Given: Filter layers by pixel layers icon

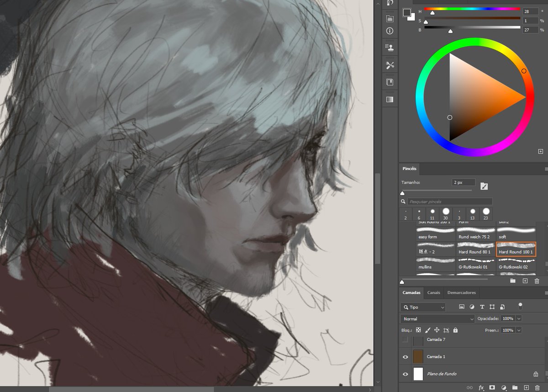Looking at the screenshot, I should (462, 307).
